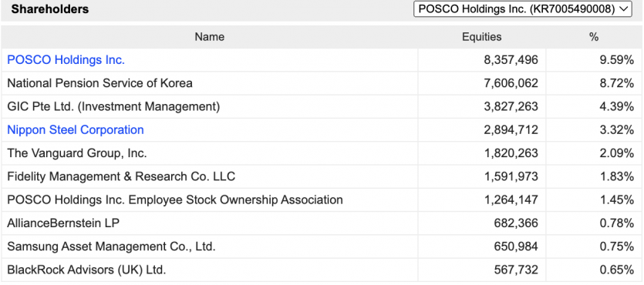The width and height of the screenshot is (644, 285).
Task: Open the Nippon Steel Corporation link
Action: [x=76, y=130]
